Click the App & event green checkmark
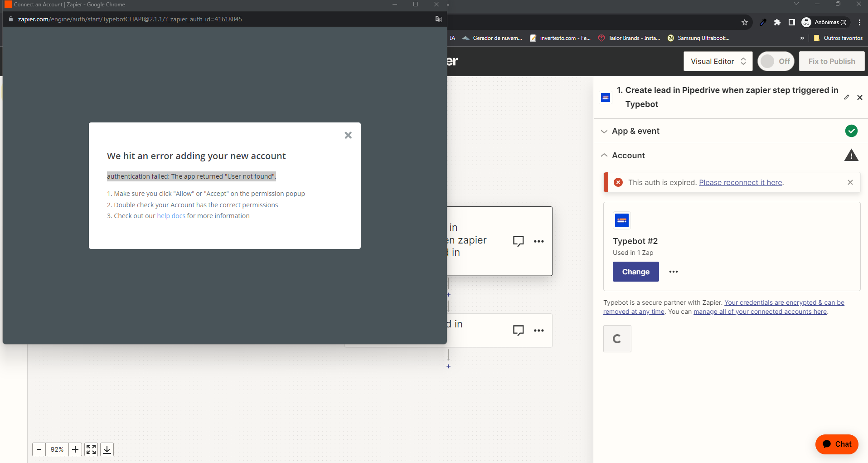The image size is (868, 463). pos(851,131)
